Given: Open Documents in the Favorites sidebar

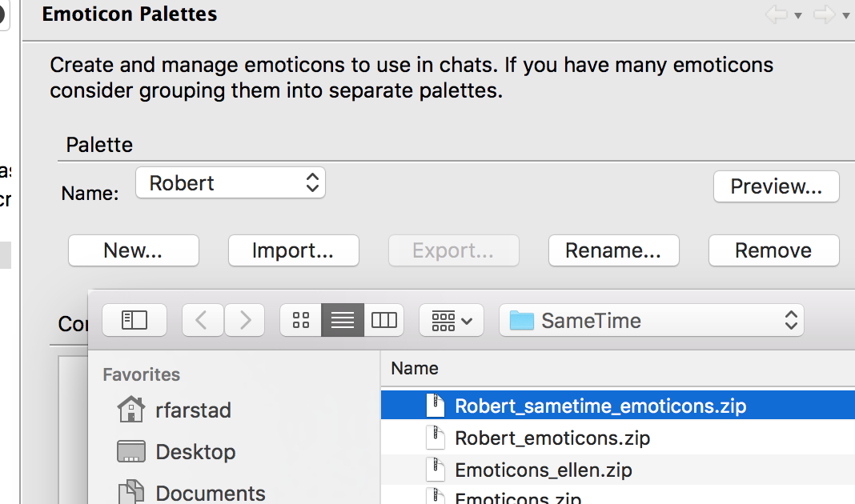Looking at the screenshot, I should [x=210, y=492].
